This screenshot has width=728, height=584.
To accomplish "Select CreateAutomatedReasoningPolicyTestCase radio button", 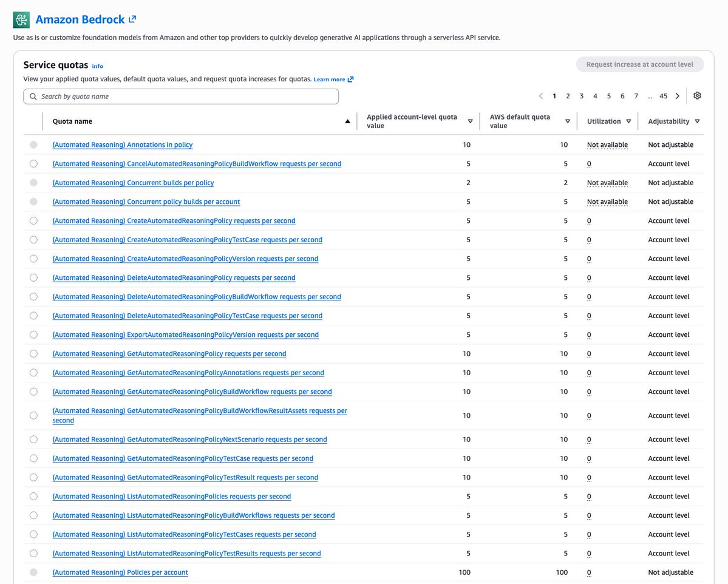I will tap(33, 240).
